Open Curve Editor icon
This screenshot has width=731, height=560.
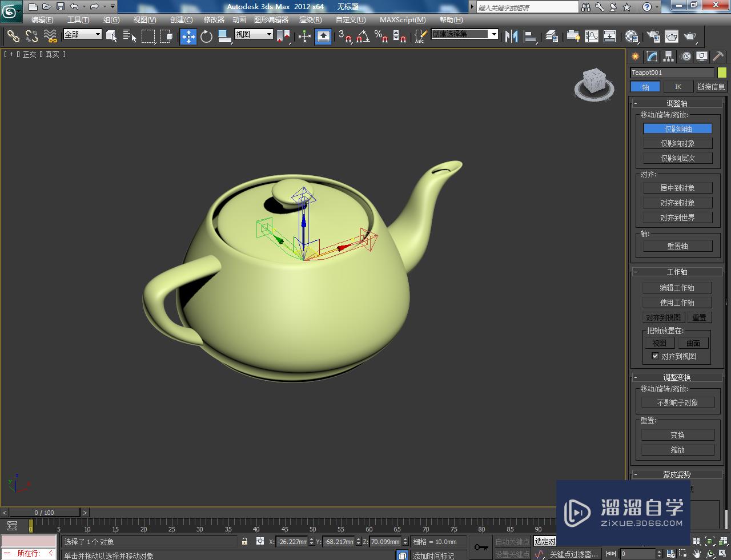[x=592, y=36]
